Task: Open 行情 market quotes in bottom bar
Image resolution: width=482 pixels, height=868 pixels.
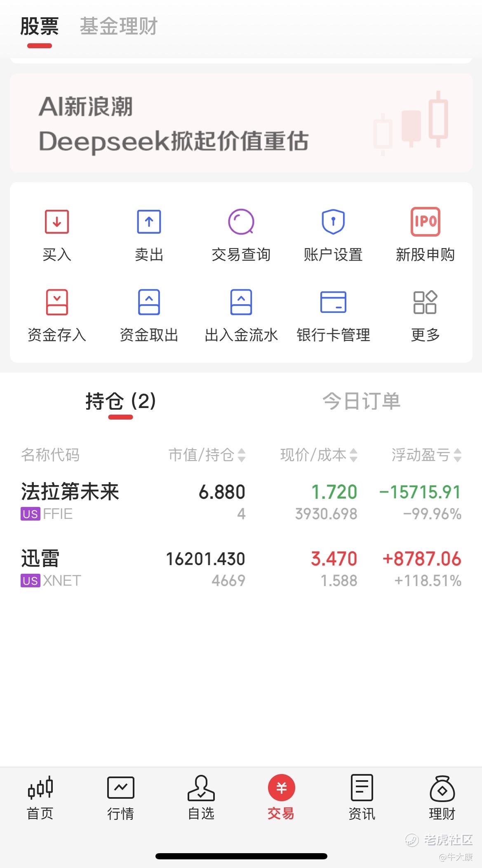Action: pyautogui.click(x=120, y=798)
